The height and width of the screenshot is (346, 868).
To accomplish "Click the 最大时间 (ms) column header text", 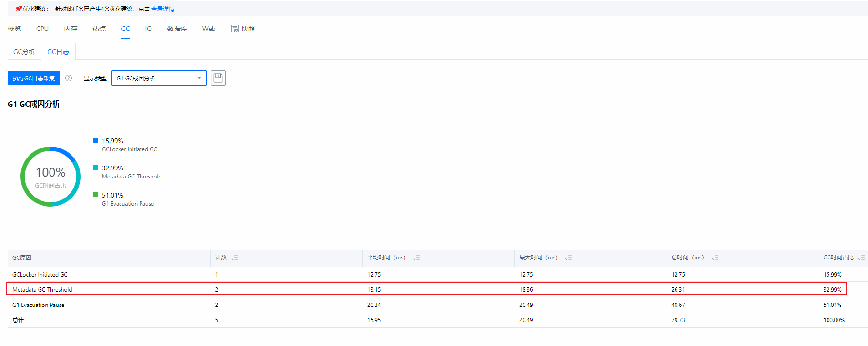I will click(538, 257).
